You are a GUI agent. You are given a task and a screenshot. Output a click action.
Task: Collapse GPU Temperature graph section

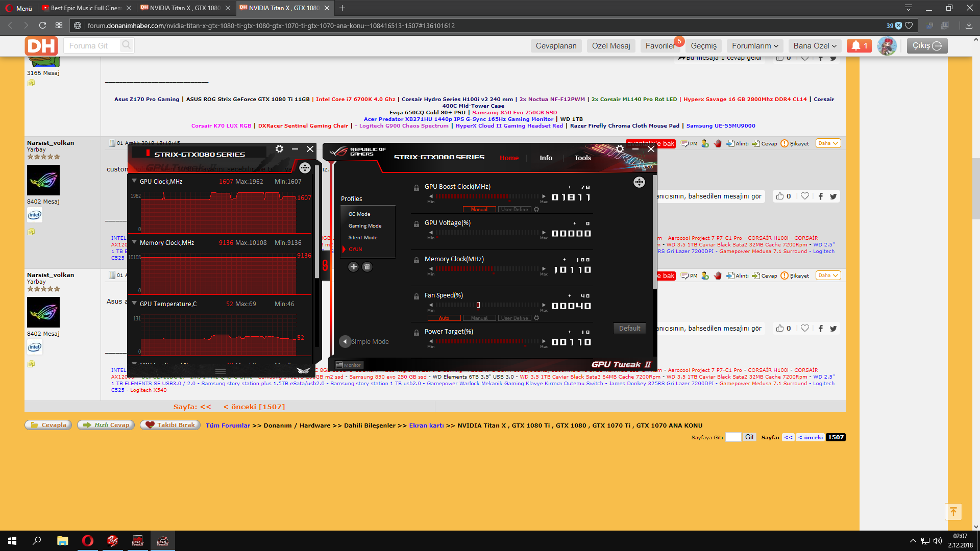pyautogui.click(x=134, y=304)
